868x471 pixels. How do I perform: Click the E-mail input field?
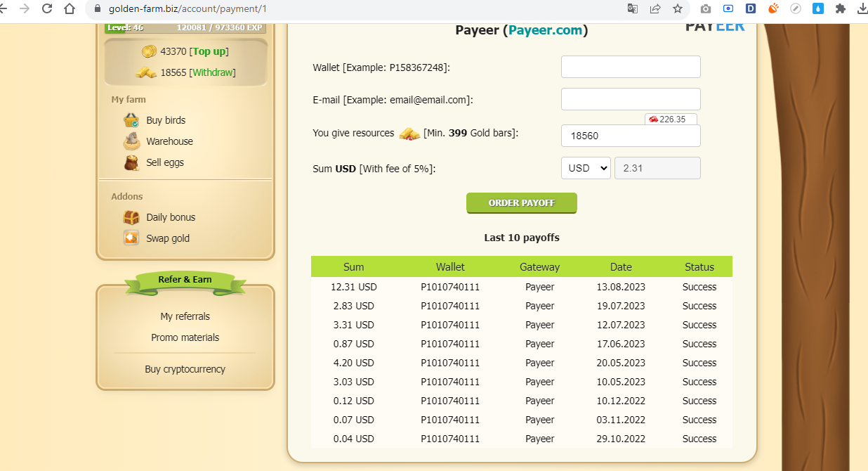pyautogui.click(x=631, y=99)
